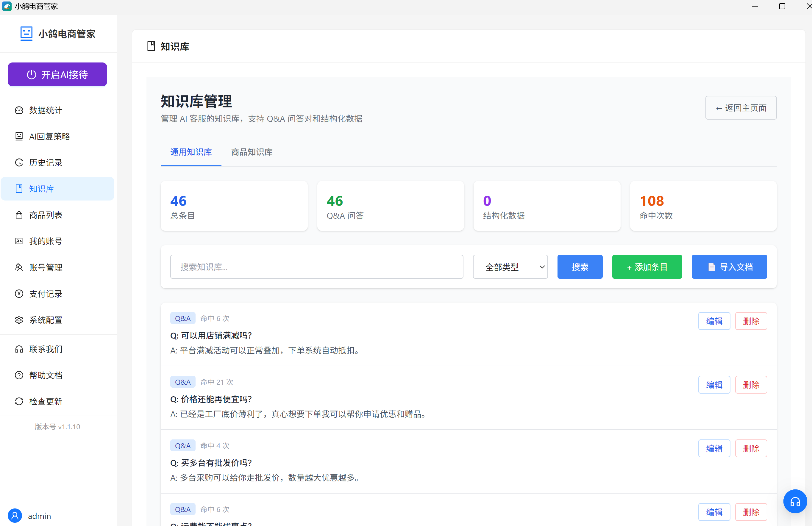The height and width of the screenshot is (526, 812).
Task: Open 商品列表 menu item
Action: point(57,215)
